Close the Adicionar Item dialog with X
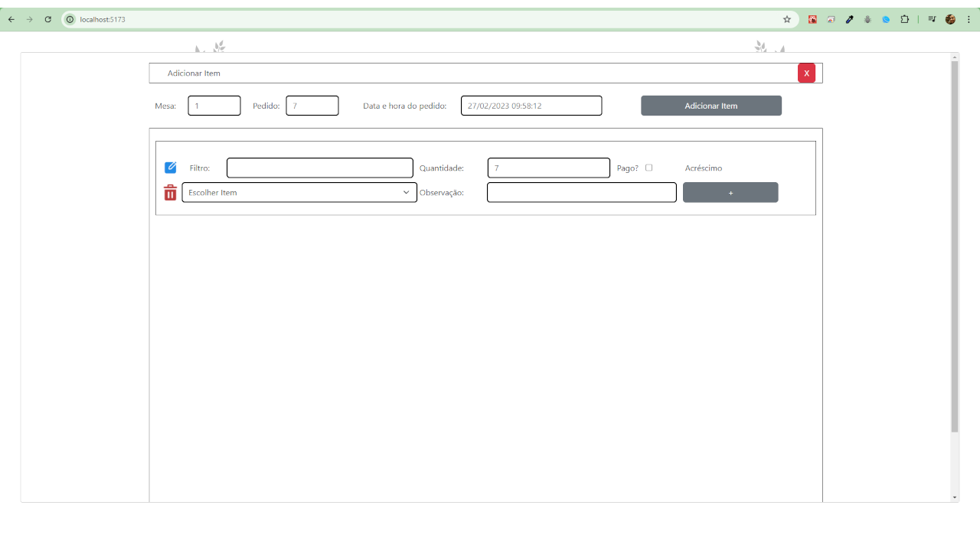Image resolution: width=980 pixels, height=551 pixels. pos(806,73)
